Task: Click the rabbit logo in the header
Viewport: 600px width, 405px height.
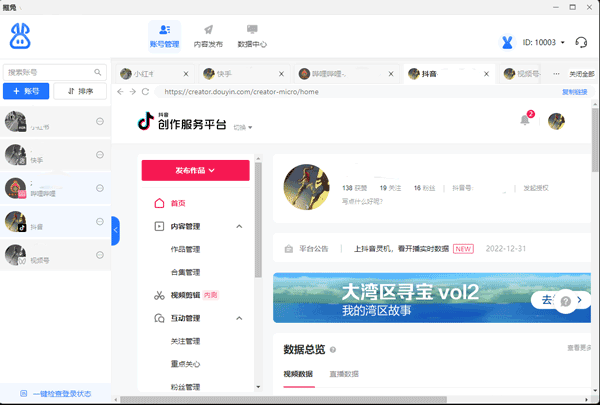Action: (x=20, y=36)
